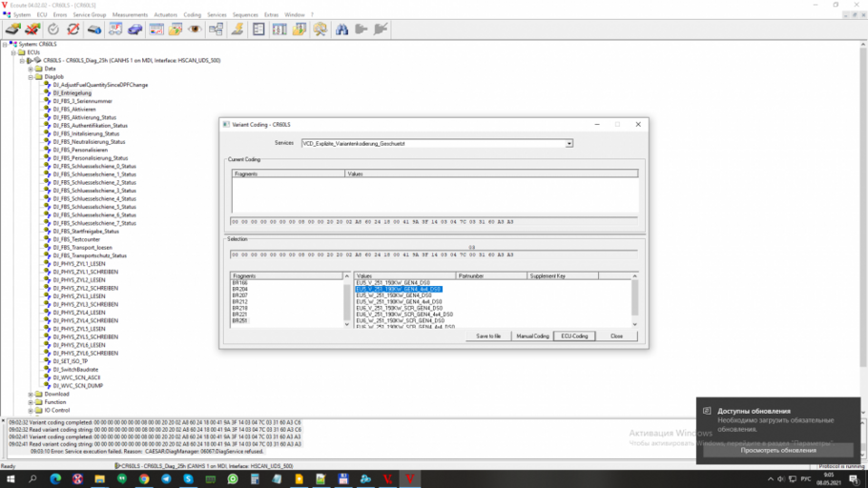Viewport: 868px width, 488px height.
Task: Open the Service Group menu
Action: [89, 15]
